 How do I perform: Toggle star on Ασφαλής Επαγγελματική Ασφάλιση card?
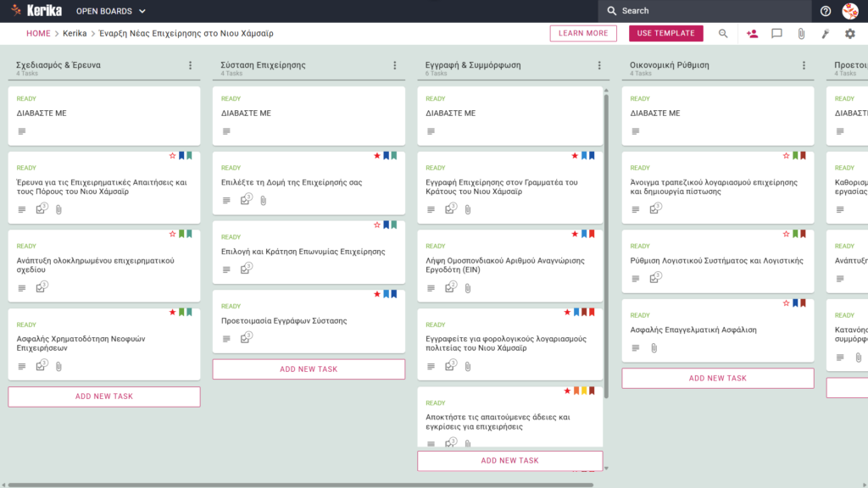[786, 303]
